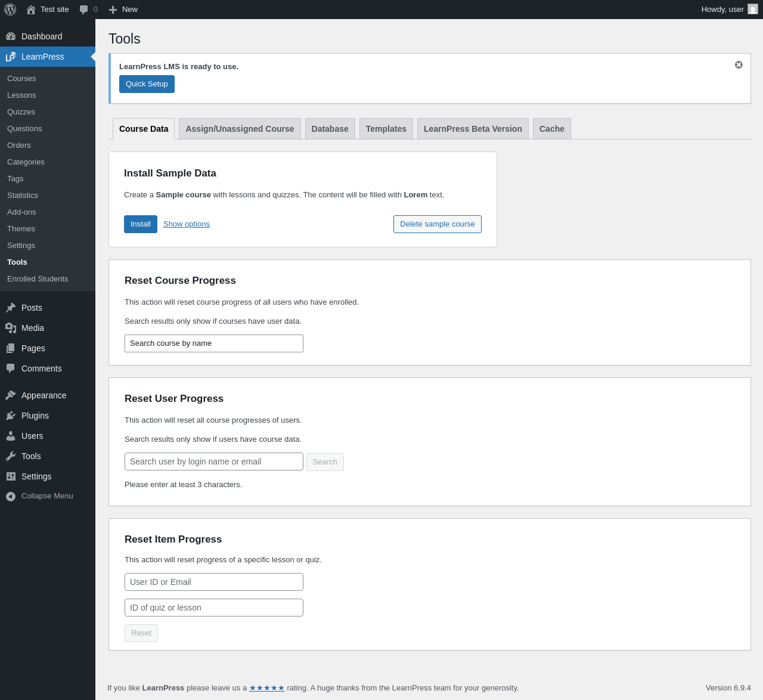Focus the User ID or Email field
763x700 pixels.
[x=214, y=582]
